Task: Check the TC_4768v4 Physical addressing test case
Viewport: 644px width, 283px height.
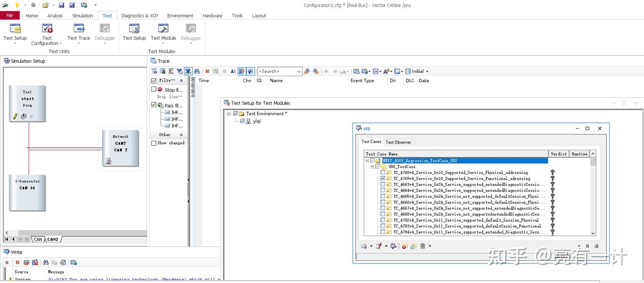Action: 383,172
